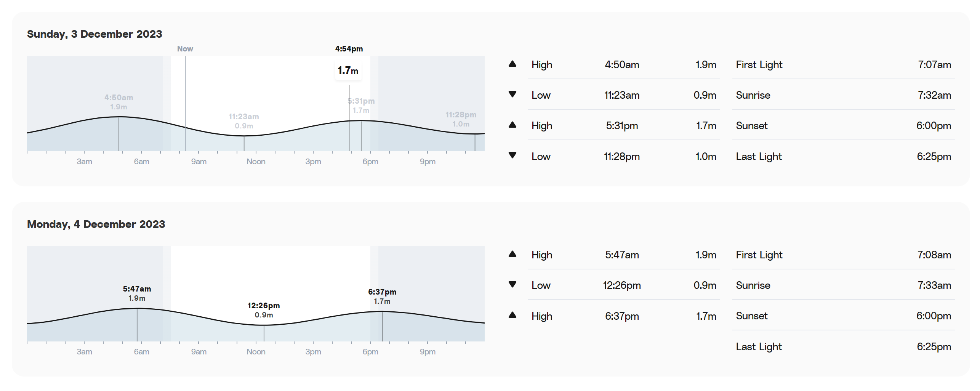The height and width of the screenshot is (391, 980).
Task: Click the Sunday First Light 7:07am row
Action: pos(843,64)
